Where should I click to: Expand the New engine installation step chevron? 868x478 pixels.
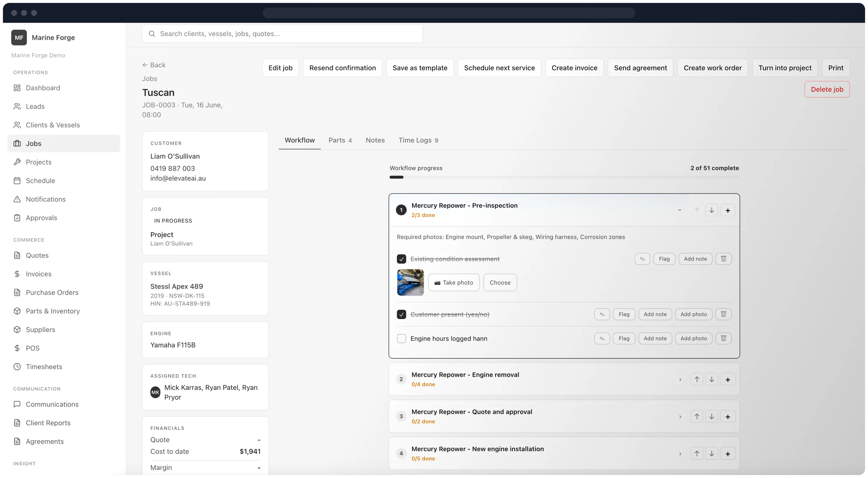click(680, 454)
